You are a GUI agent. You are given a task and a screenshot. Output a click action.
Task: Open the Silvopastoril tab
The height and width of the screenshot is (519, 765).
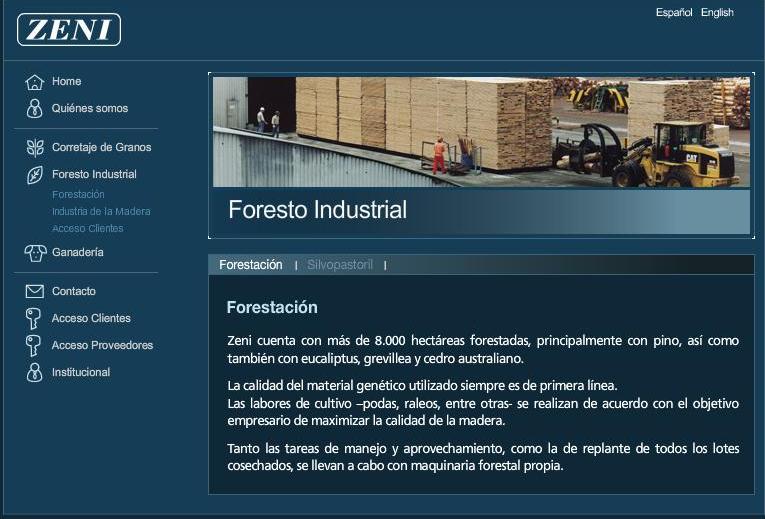[x=340, y=265]
